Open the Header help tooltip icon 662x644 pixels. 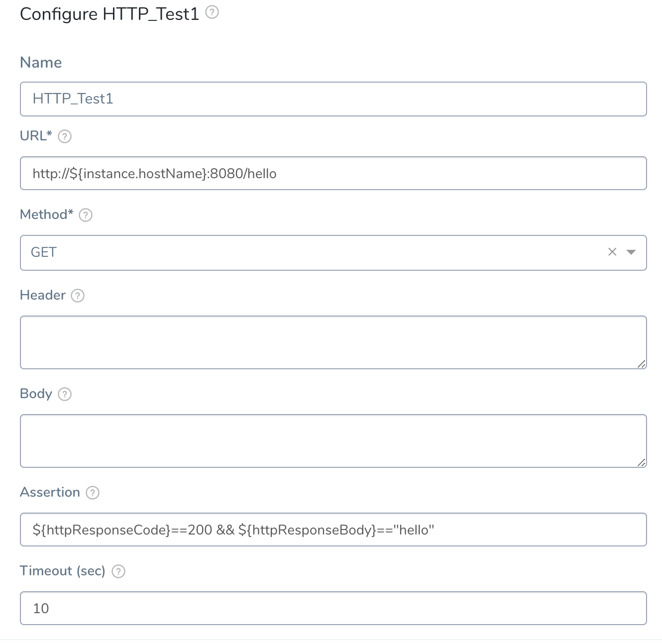point(78,296)
